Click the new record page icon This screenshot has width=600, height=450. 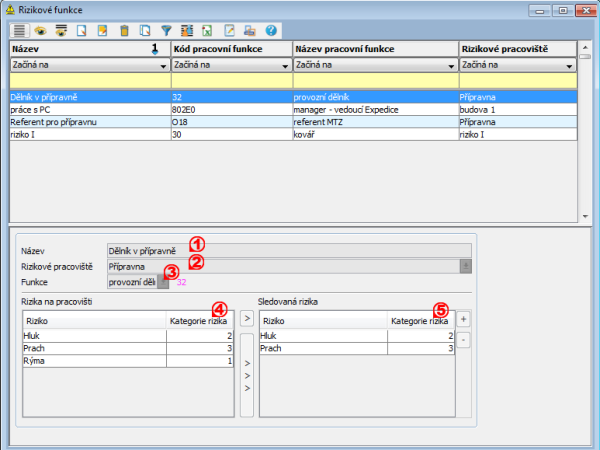click(x=82, y=31)
